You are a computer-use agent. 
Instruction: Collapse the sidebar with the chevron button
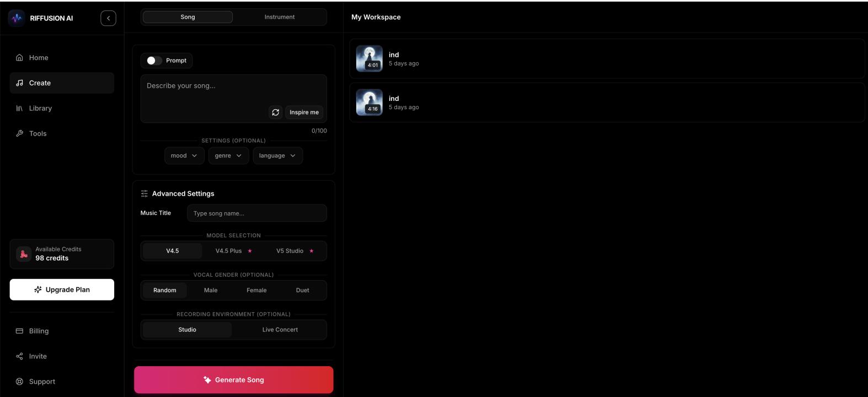[x=108, y=18]
